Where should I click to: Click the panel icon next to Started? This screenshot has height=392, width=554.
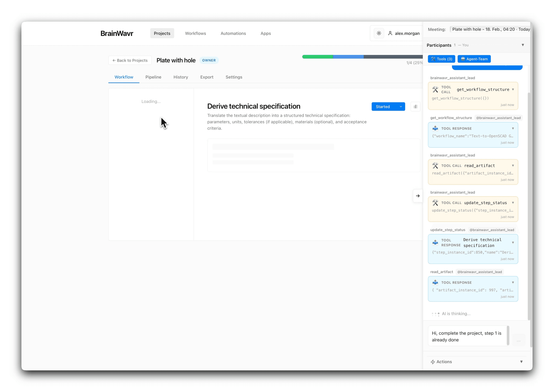[x=415, y=107]
